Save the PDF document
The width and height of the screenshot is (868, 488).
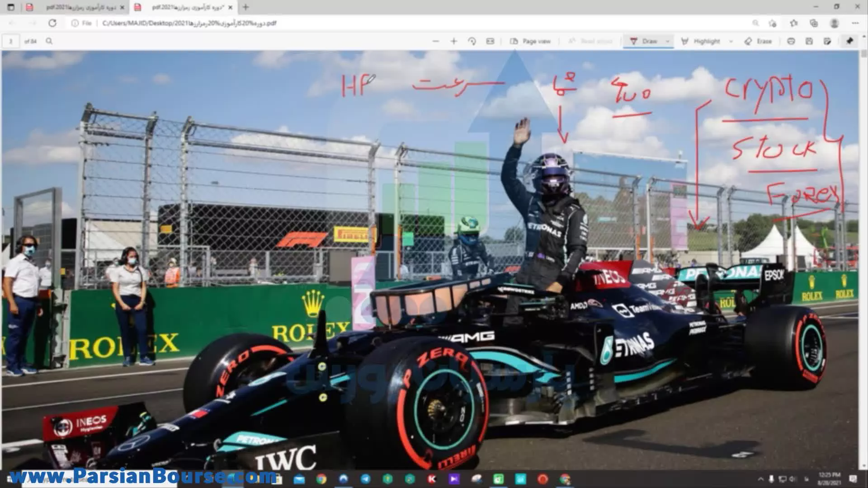click(809, 41)
